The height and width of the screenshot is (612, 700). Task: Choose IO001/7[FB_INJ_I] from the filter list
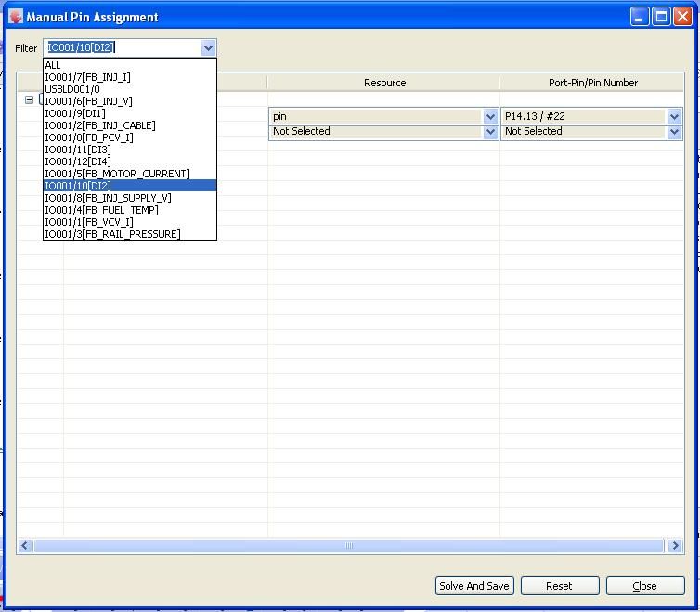pyautogui.click(x=130, y=77)
